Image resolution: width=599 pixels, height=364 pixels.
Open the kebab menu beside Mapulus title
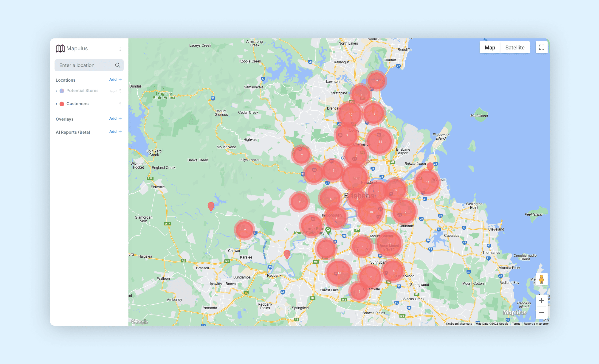coord(120,49)
